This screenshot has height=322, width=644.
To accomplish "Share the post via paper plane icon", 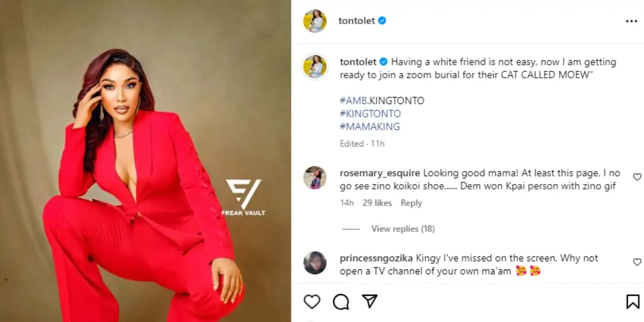I will point(369,301).
